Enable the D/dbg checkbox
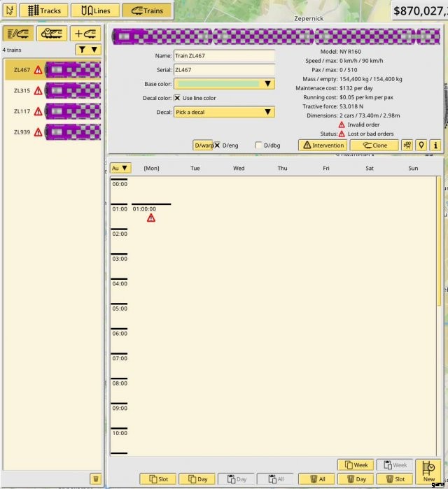The image size is (448, 489). pos(258,146)
